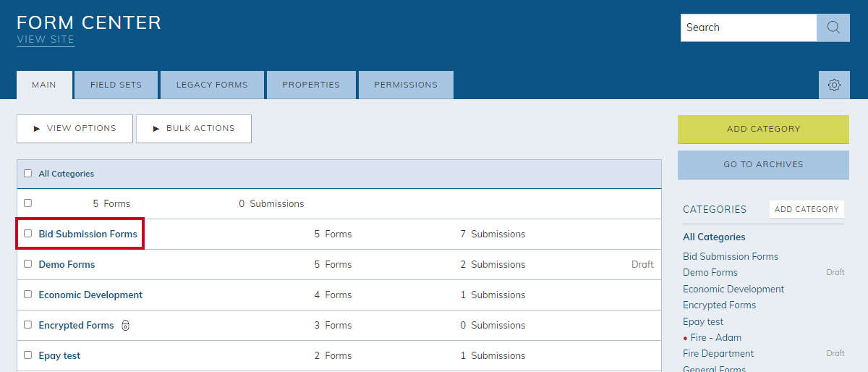Click the All Categories header label in table
This screenshot has width=868, height=372.
pos(66,174)
